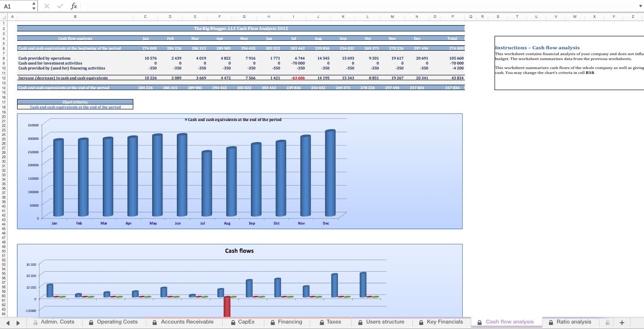
Task: Click the 'Sep' axis label in the upper chart
Action: click(252, 223)
